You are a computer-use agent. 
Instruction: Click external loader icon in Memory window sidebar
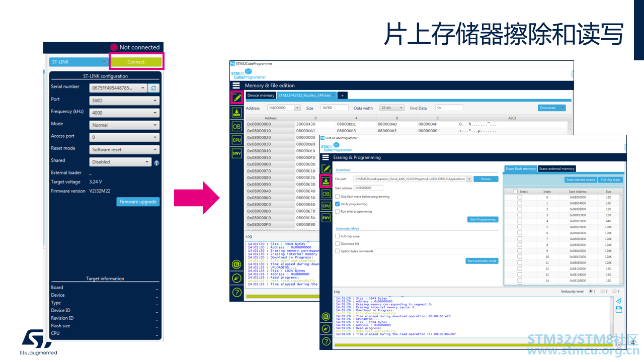(x=236, y=264)
